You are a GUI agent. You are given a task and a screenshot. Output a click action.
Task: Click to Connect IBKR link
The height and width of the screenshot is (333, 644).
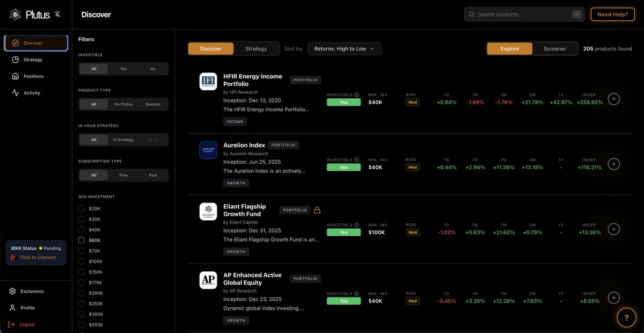(38, 257)
